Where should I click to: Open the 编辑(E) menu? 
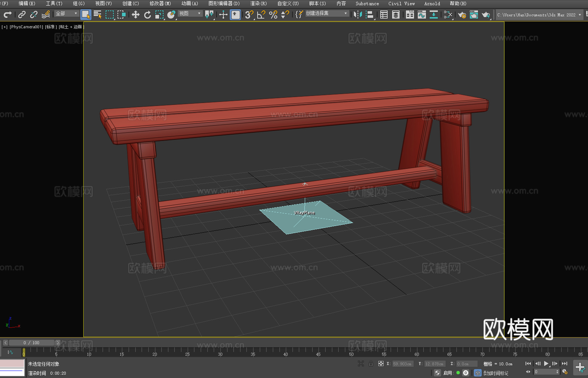click(x=27, y=3)
